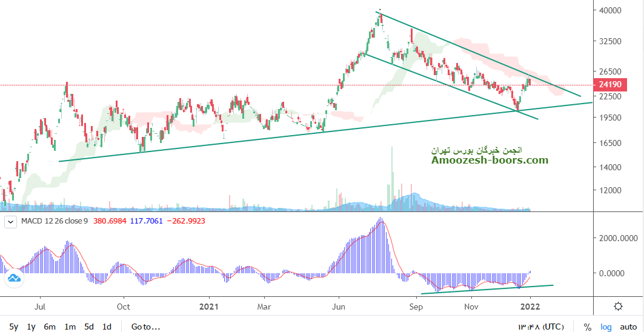
Task: Choose the 1d date range
Action: pos(107,327)
